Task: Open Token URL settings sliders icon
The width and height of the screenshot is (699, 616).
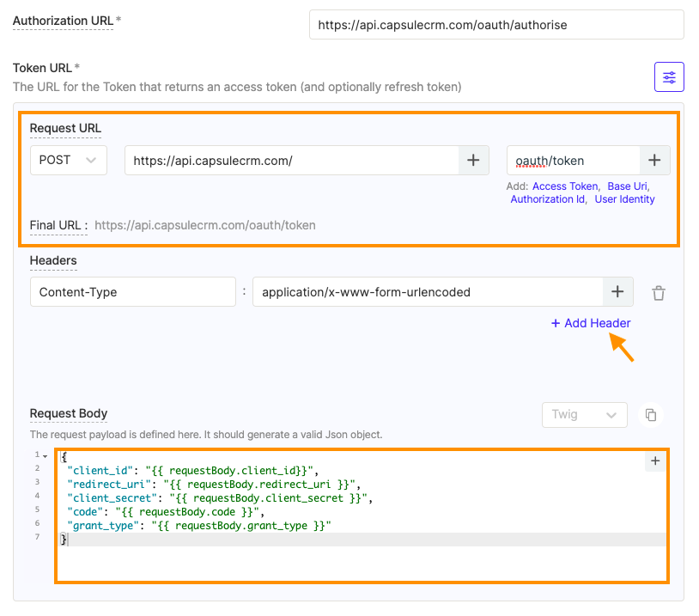Action: click(669, 77)
